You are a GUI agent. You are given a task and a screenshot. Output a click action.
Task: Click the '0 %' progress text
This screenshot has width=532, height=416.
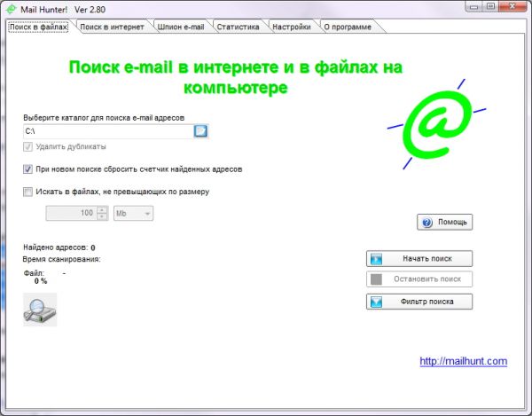coord(41,281)
